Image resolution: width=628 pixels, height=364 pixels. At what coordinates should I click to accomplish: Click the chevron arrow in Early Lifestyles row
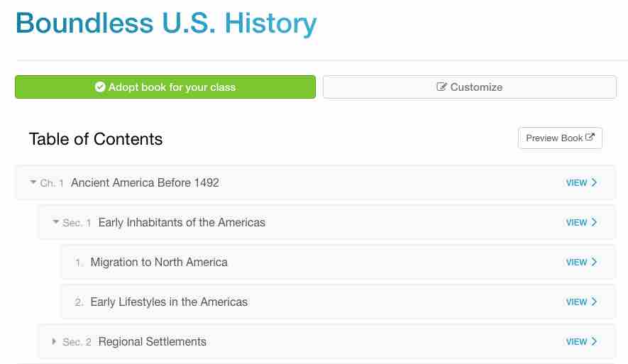coord(594,302)
